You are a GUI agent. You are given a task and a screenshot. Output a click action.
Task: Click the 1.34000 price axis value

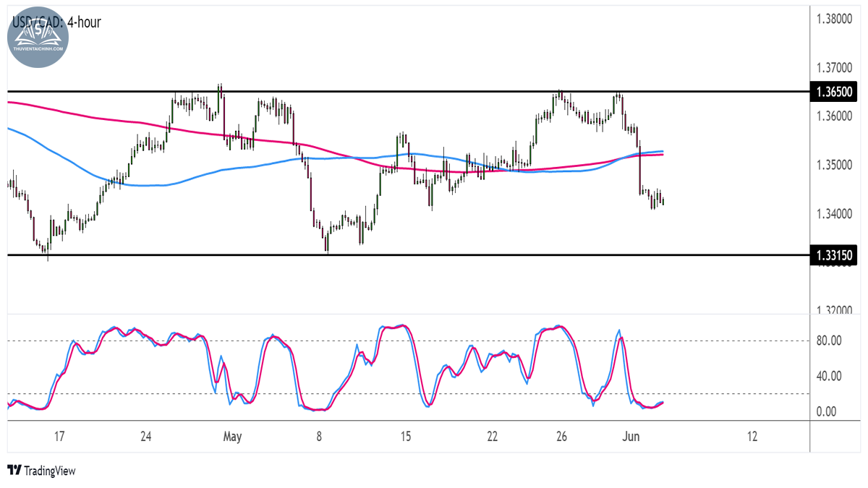click(x=833, y=214)
